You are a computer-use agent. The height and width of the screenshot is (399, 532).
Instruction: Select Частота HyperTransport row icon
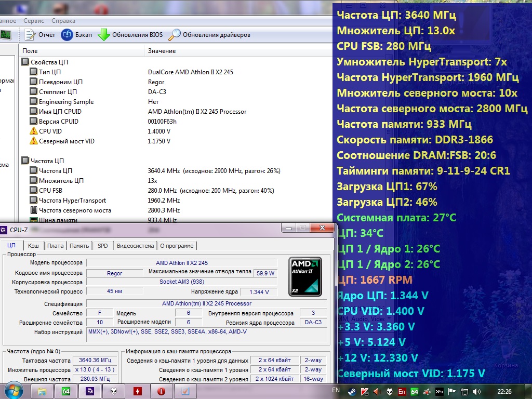pos(33,200)
